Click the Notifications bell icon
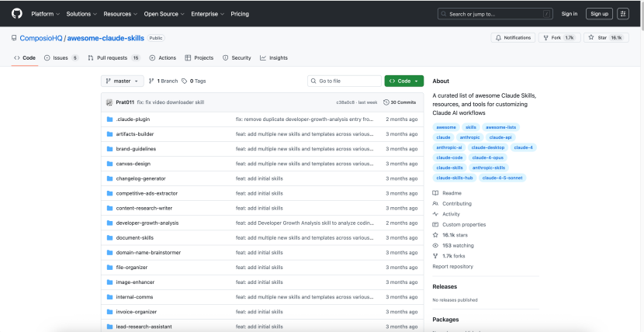 pyautogui.click(x=497, y=37)
